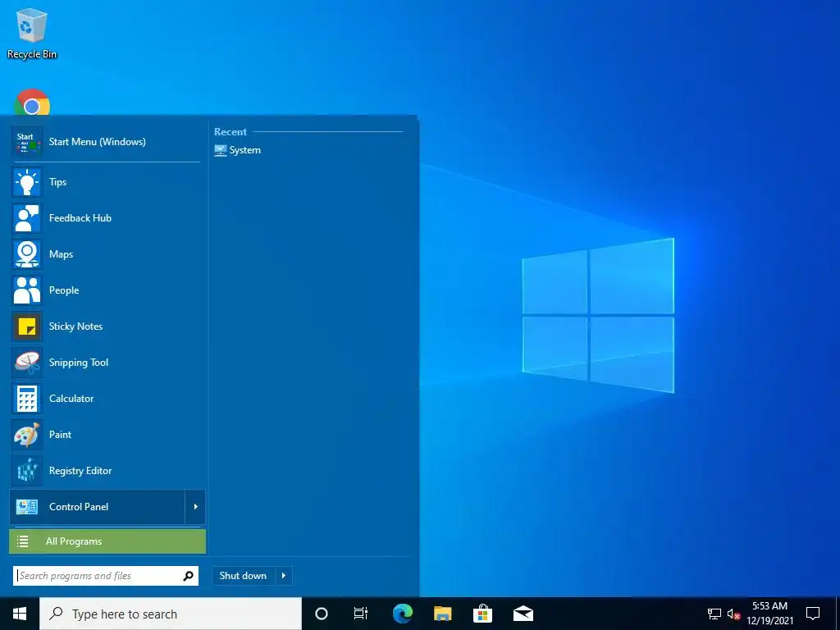Open File Explorer from the taskbar
Image resolution: width=840 pixels, height=630 pixels.
point(442,614)
